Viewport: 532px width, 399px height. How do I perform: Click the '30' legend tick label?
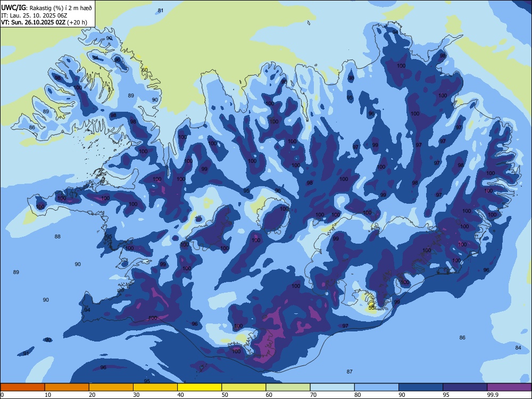(x=136, y=395)
